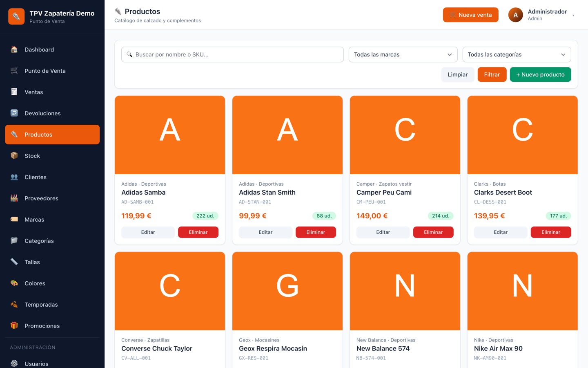Click the Clientes people icon
This screenshot has width=588, height=368.
tap(14, 177)
